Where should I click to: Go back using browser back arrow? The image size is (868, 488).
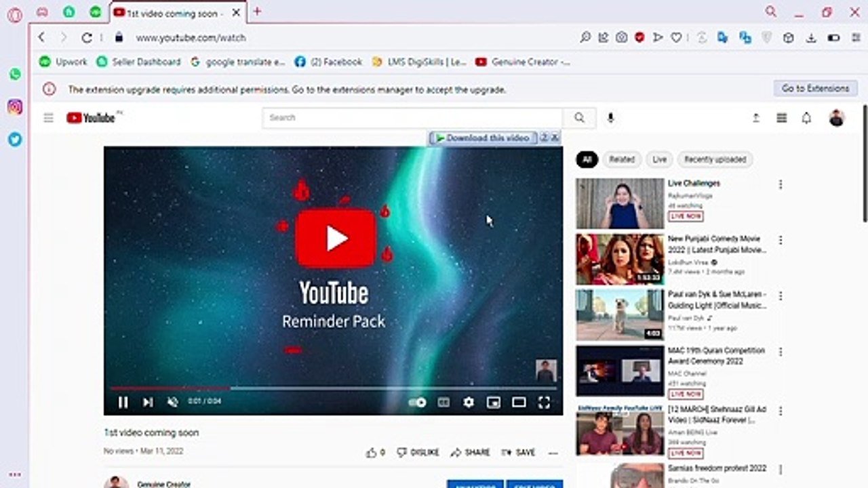(41, 38)
